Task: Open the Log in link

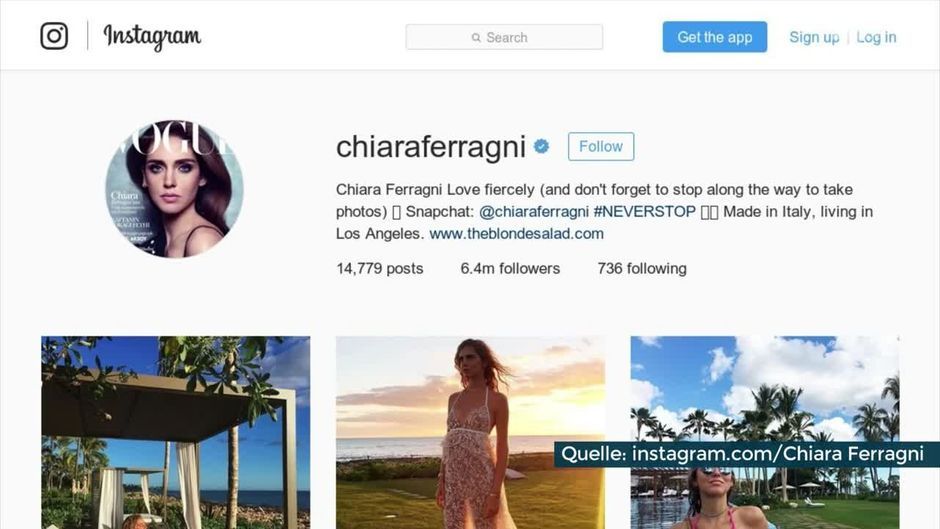Action: [x=876, y=37]
